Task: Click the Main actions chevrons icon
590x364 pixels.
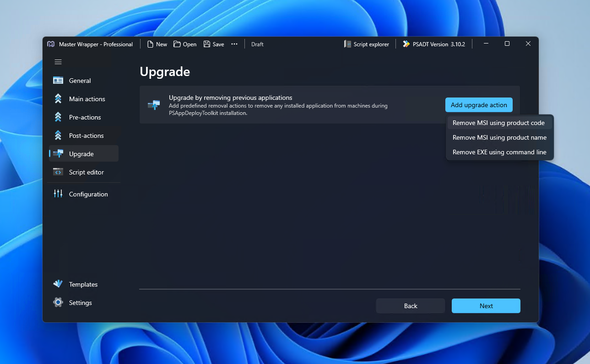Action: click(58, 98)
